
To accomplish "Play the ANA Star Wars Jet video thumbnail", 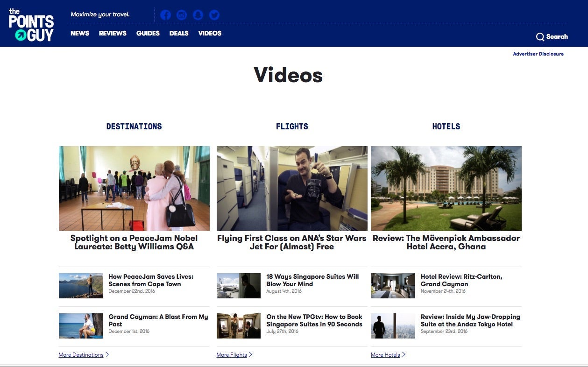I will point(292,189).
